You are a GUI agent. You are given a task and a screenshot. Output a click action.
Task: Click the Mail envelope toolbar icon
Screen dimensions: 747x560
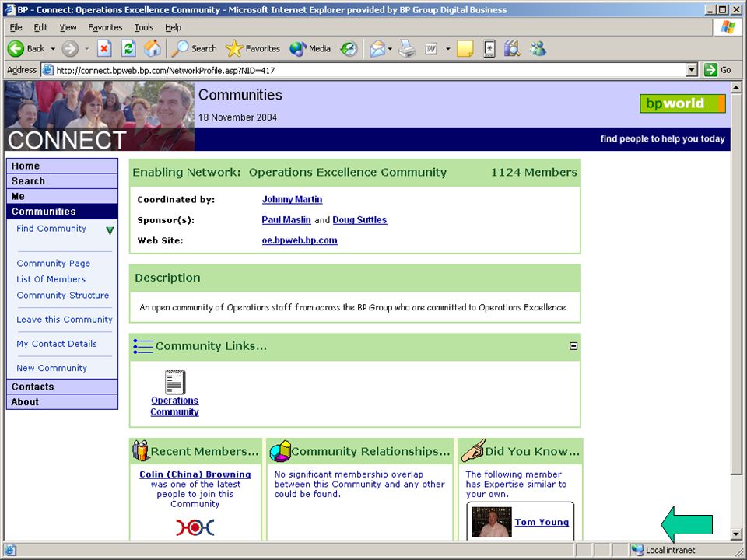click(x=377, y=48)
